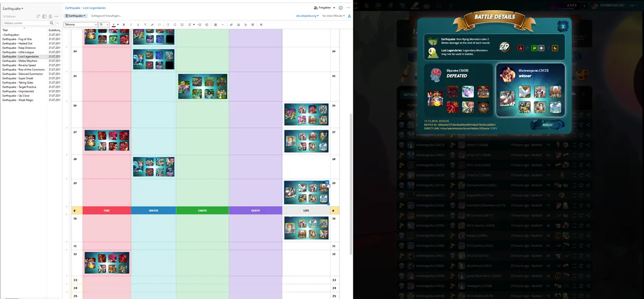Toggle the bulleted list
This screenshot has width=644, height=299.
168,25
